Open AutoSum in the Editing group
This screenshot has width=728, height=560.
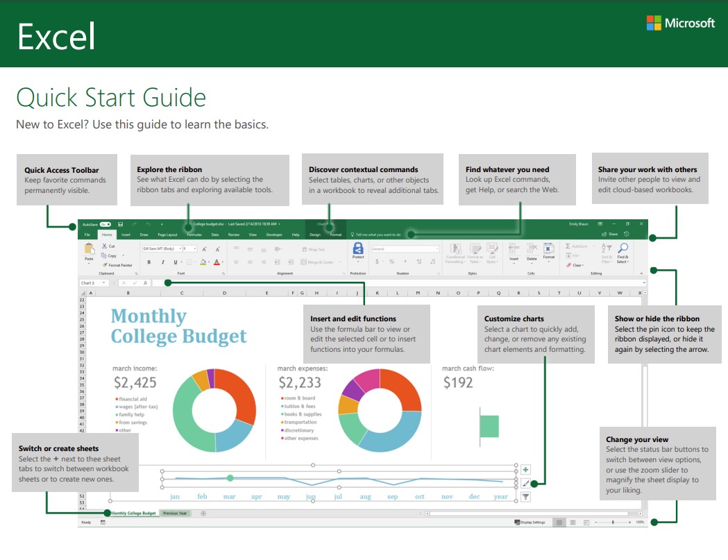click(x=579, y=246)
